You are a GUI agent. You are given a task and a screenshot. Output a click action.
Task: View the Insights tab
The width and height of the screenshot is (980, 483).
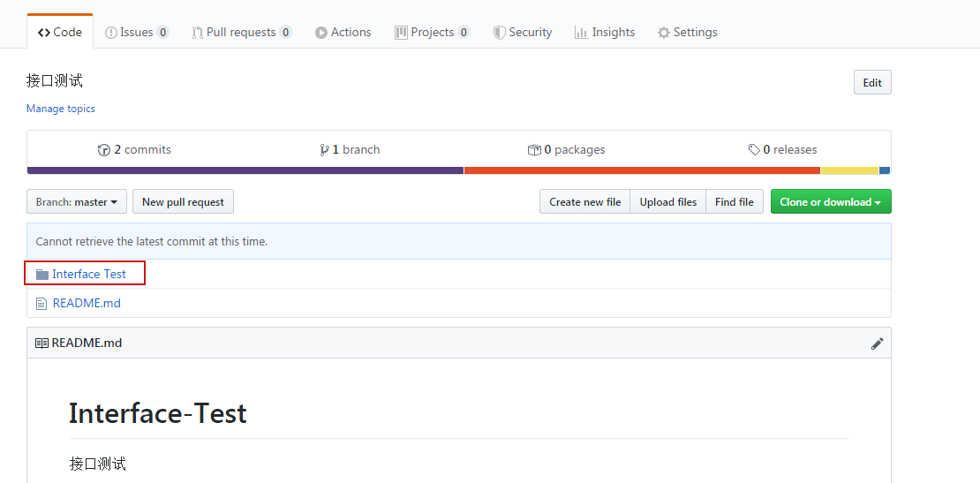pos(605,32)
